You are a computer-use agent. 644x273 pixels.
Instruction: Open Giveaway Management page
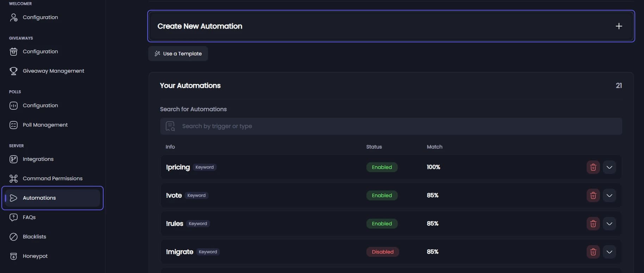coord(53,71)
